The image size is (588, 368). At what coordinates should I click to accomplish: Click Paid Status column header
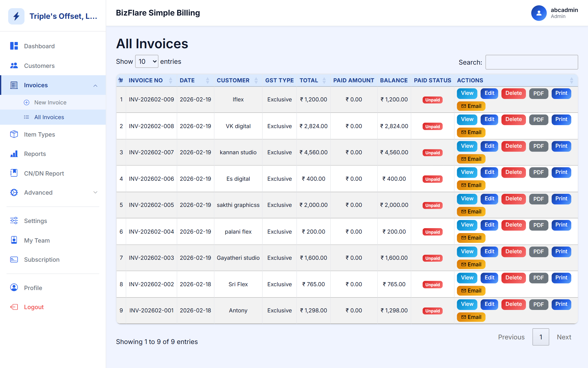click(433, 80)
